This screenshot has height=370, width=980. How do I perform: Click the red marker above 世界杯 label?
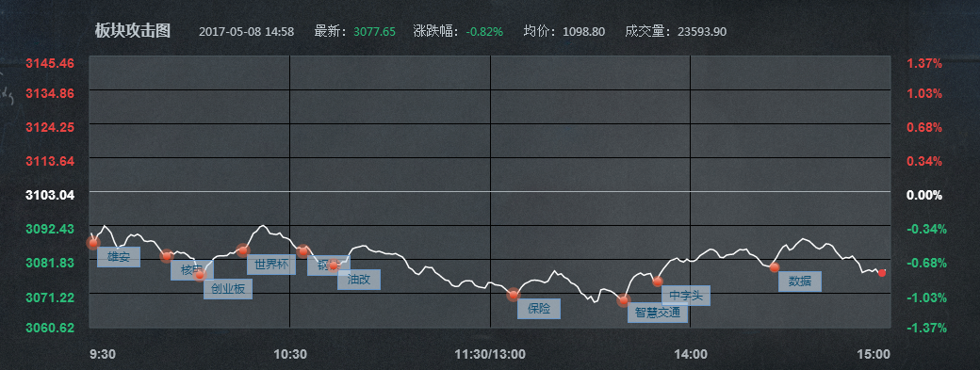coord(243,250)
